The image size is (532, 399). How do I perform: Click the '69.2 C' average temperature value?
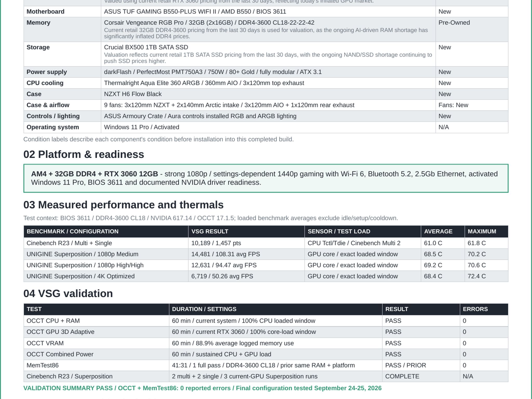433,265
